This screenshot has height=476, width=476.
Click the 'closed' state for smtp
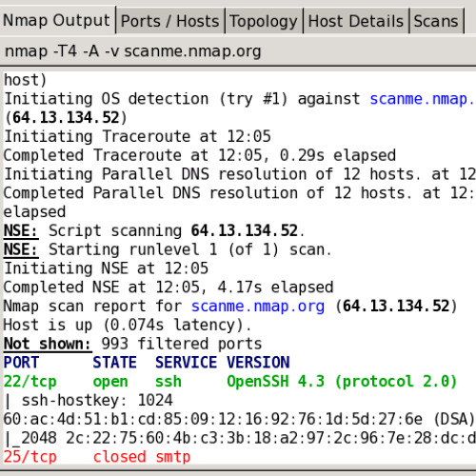click(119, 457)
